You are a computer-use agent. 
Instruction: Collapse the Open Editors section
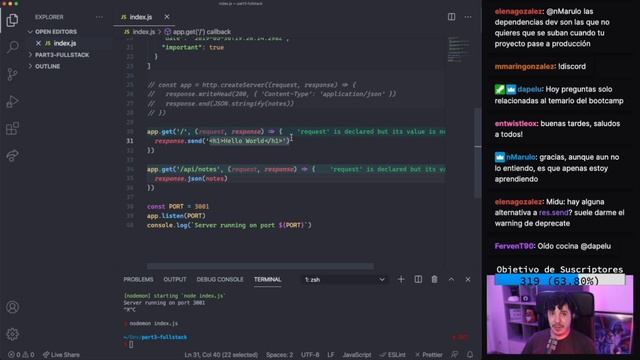(x=56, y=31)
